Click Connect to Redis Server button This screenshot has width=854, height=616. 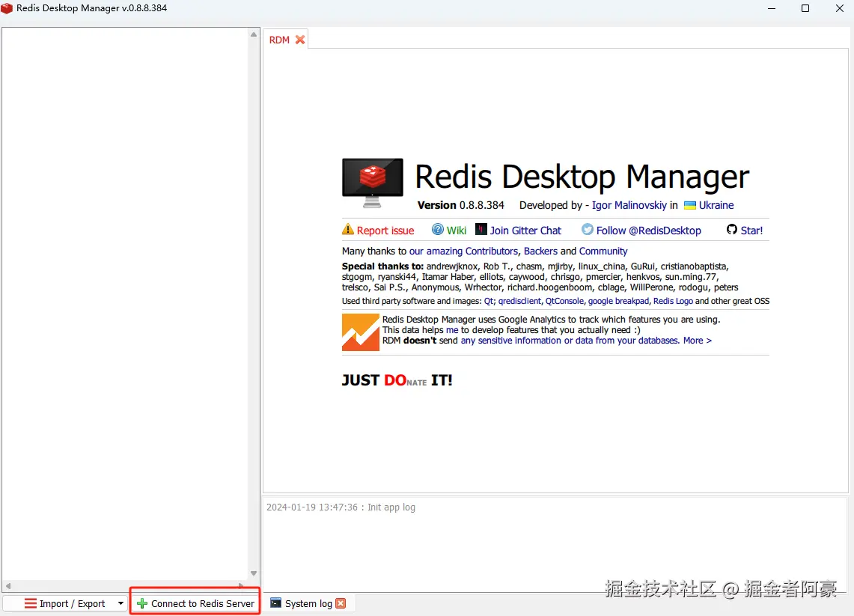195,603
